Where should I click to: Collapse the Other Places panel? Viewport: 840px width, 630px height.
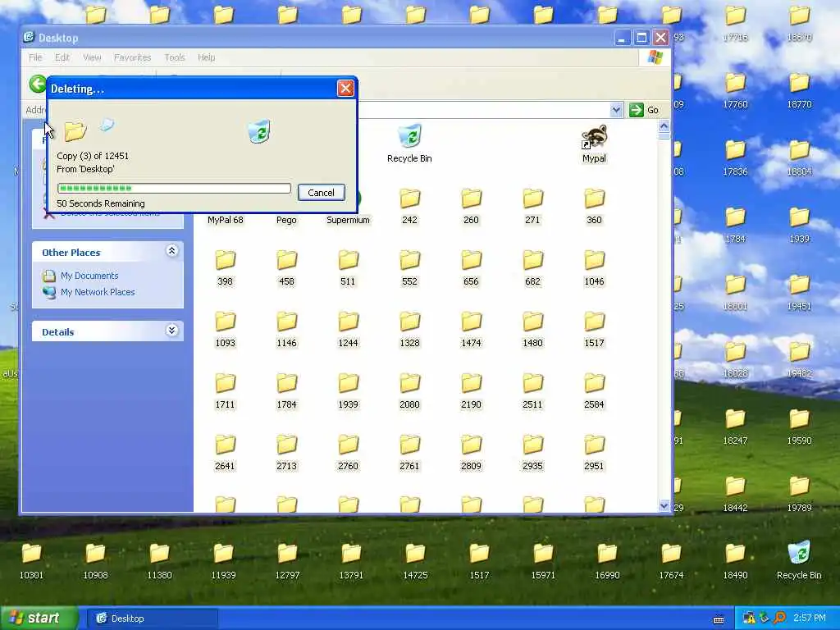point(171,251)
